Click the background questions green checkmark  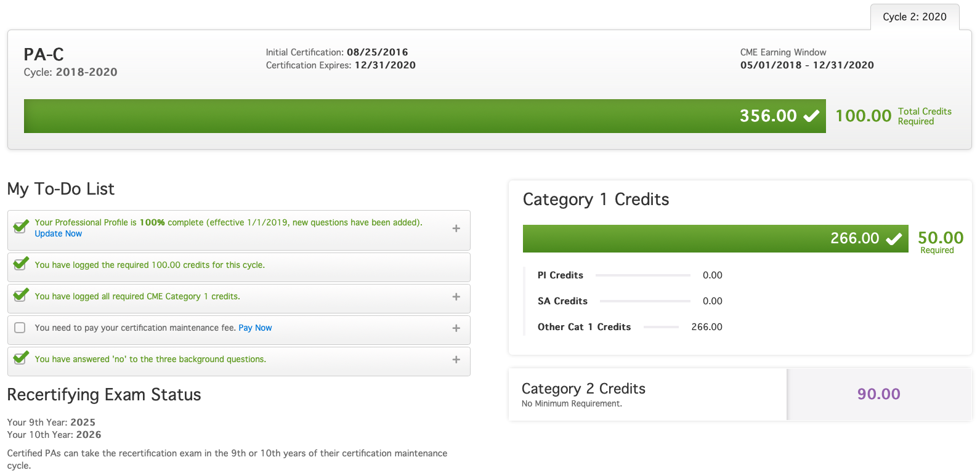(x=21, y=358)
